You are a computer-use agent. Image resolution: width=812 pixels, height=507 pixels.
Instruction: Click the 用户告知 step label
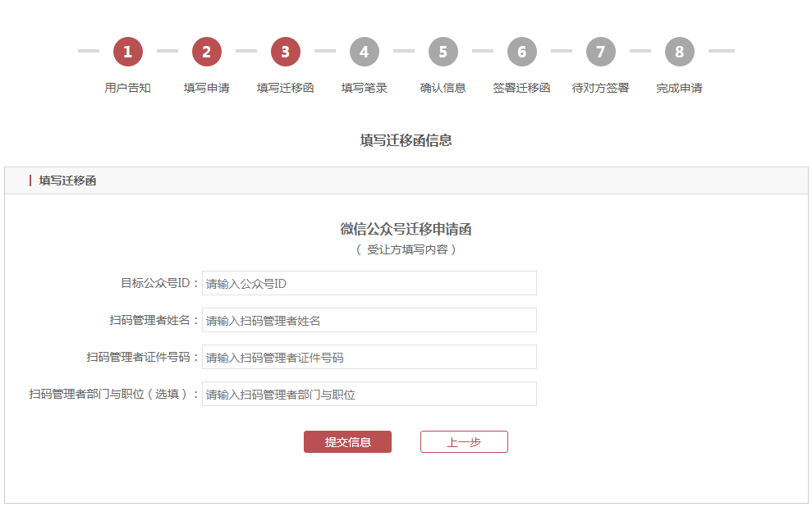coord(128,88)
